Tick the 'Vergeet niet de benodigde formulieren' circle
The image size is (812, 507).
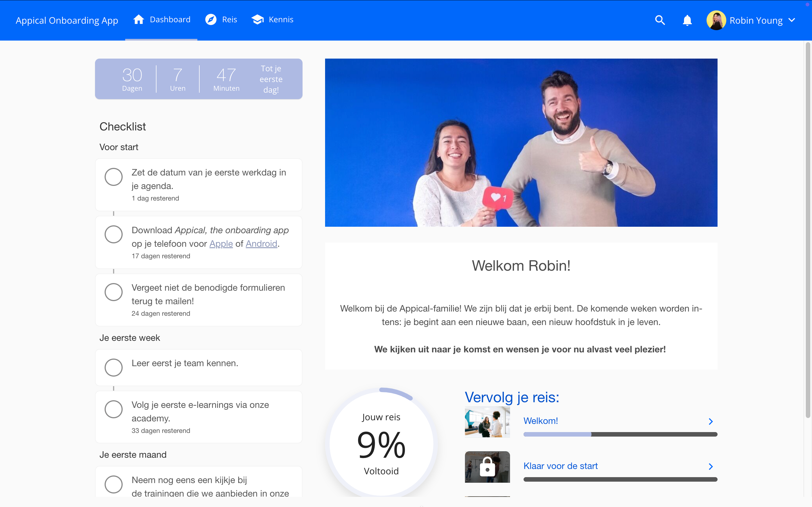pos(113,292)
